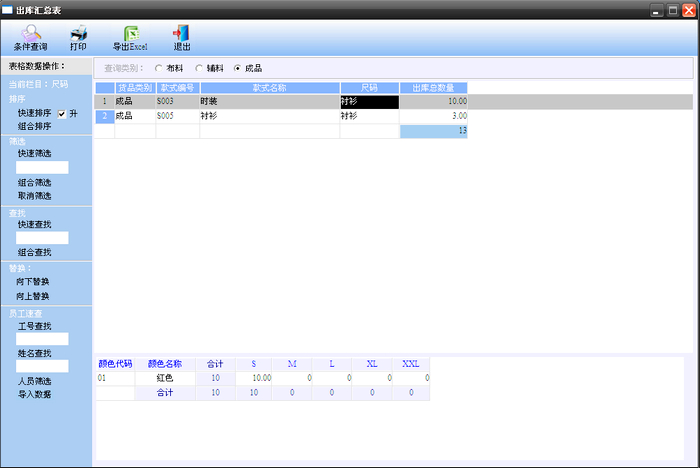Screen dimensions: 700x468
Task: Click 导入数据 import data link
Action: pyautogui.click(x=35, y=394)
